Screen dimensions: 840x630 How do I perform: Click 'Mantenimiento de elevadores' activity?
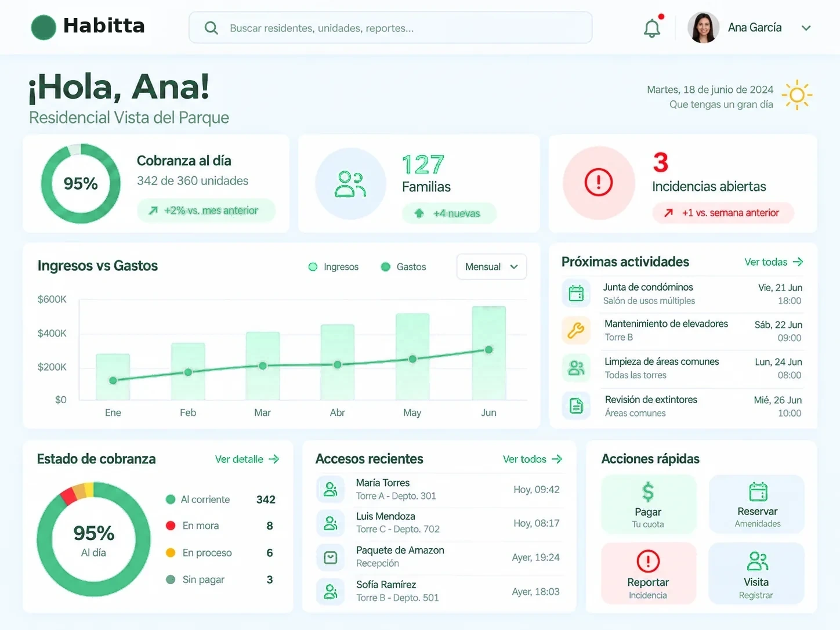(683, 331)
